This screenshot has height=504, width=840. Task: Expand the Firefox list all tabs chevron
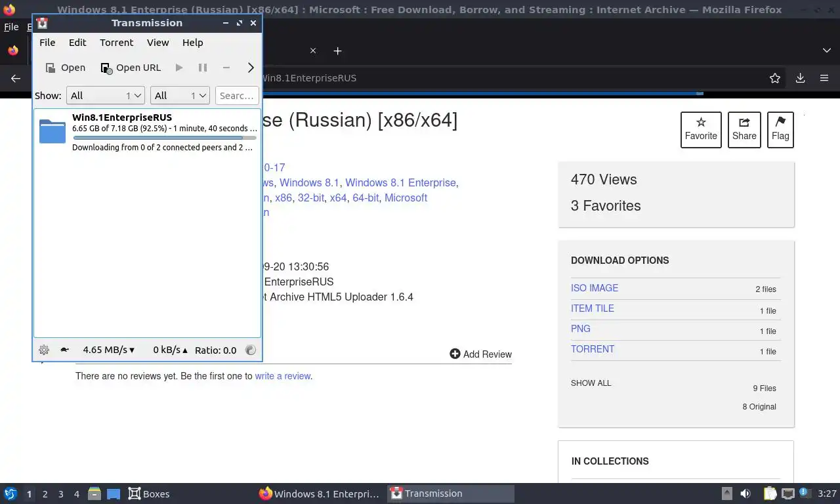click(x=827, y=51)
